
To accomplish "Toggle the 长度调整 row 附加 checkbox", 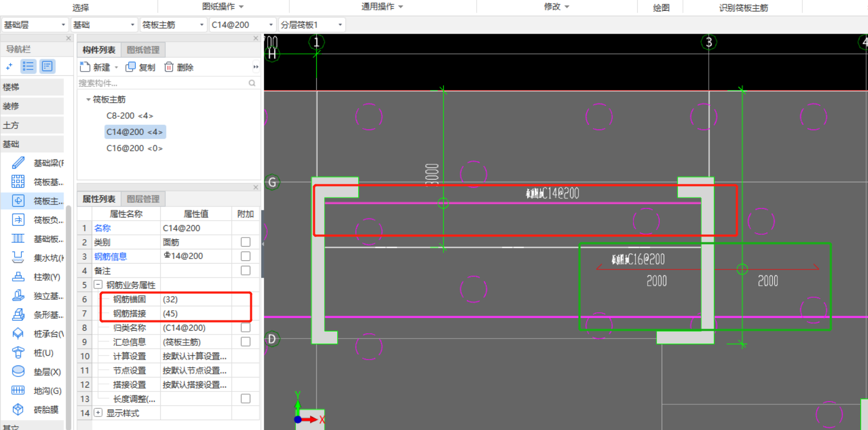I will (245, 399).
